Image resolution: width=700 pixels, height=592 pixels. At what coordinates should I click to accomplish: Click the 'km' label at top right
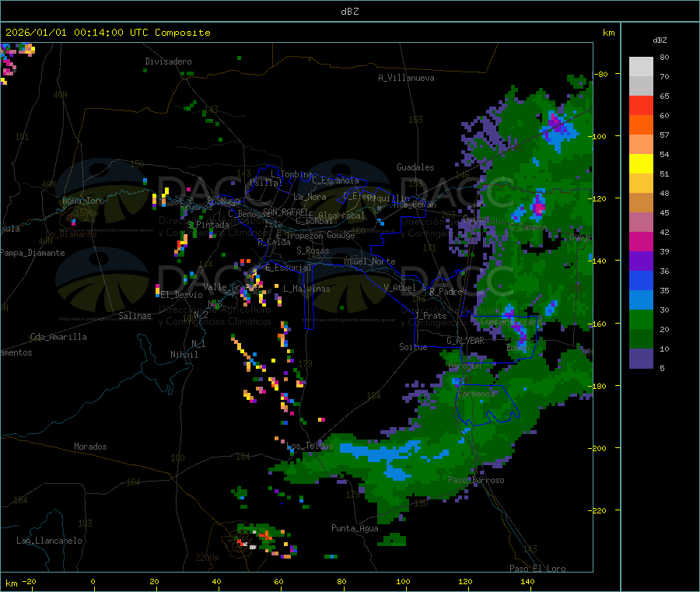[x=609, y=33]
